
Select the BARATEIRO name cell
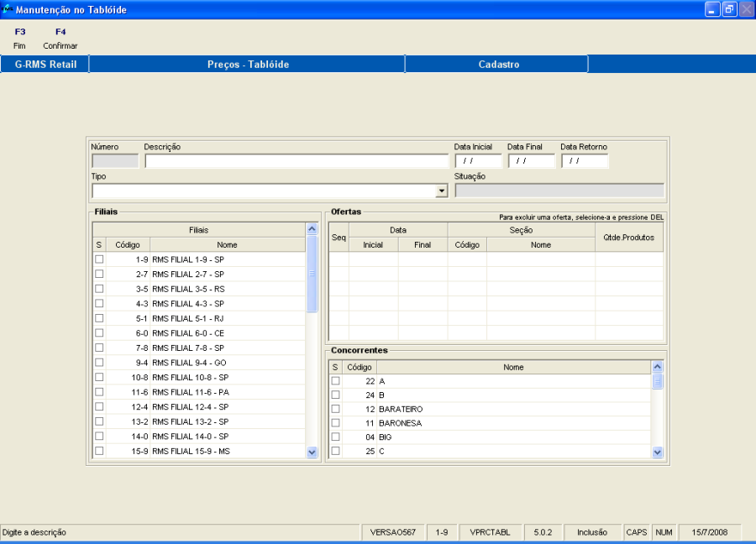[513, 409]
